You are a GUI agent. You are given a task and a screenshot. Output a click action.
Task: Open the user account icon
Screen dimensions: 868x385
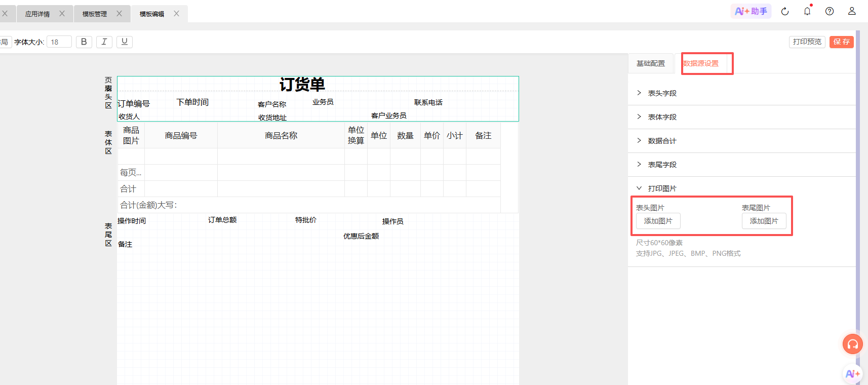(852, 11)
